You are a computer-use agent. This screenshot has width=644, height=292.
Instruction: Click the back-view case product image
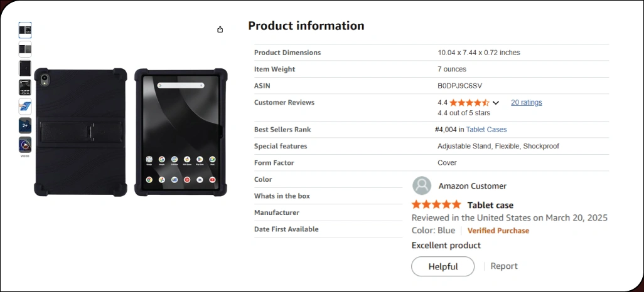click(x=80, y=132)
